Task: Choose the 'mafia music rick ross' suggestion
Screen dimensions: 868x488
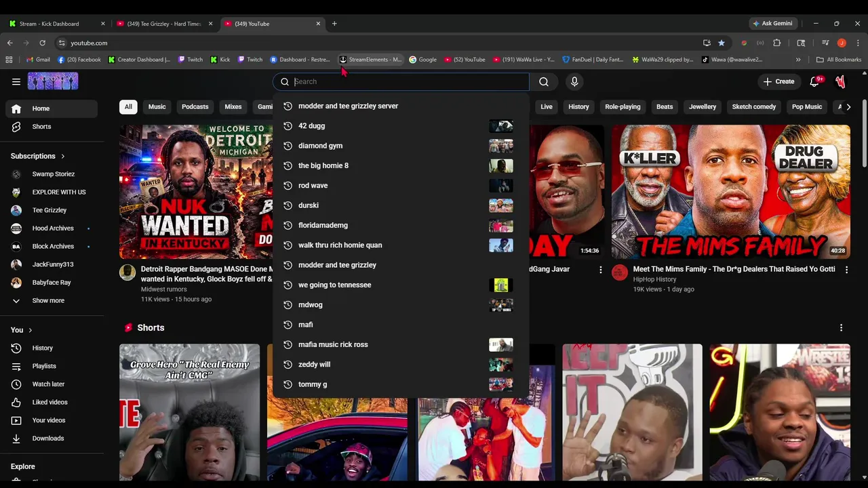Action: (400, 345)
